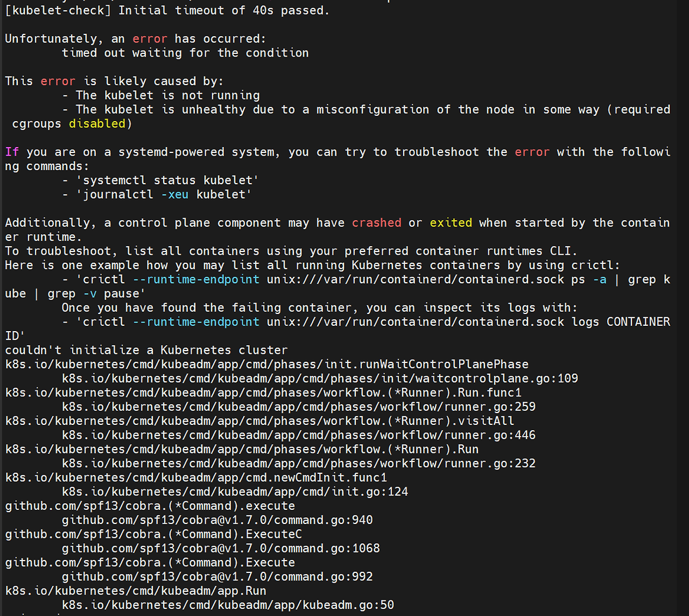
Task: Click 'command.go:992' trace line
Action: tap(217, 577)
